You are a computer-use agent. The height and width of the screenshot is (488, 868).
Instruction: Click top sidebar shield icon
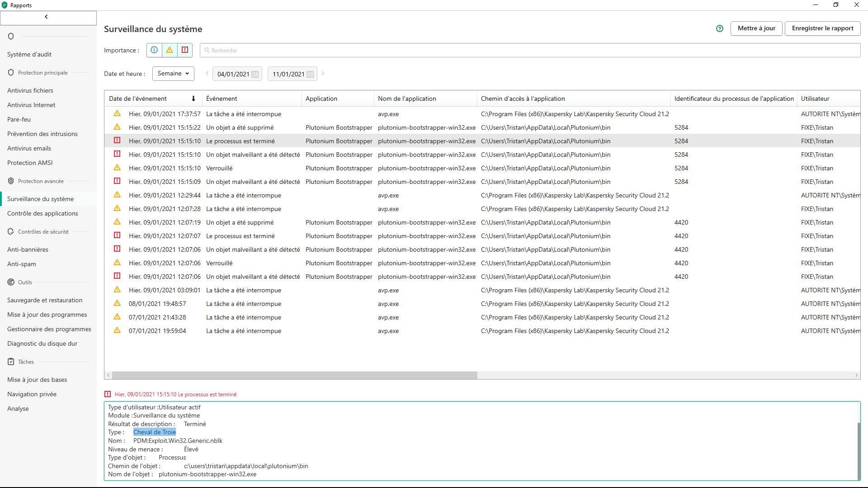coord(11,36)
